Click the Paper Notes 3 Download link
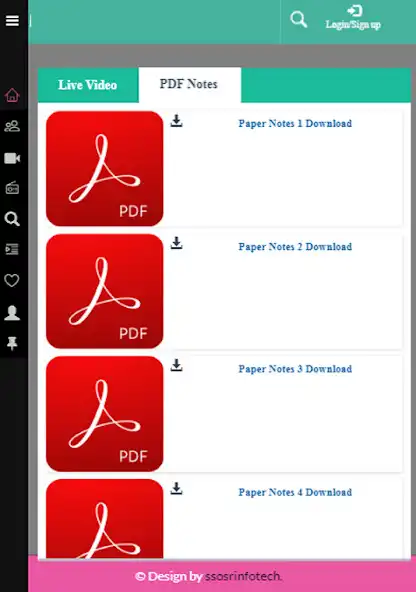Image resolution: width=416 pixels, height=592 pixels. coord(295,369)
